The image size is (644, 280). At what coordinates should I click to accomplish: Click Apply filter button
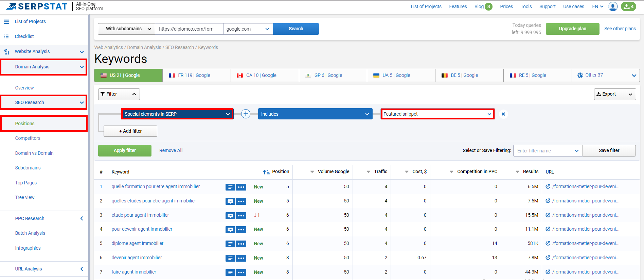[125, 151]
